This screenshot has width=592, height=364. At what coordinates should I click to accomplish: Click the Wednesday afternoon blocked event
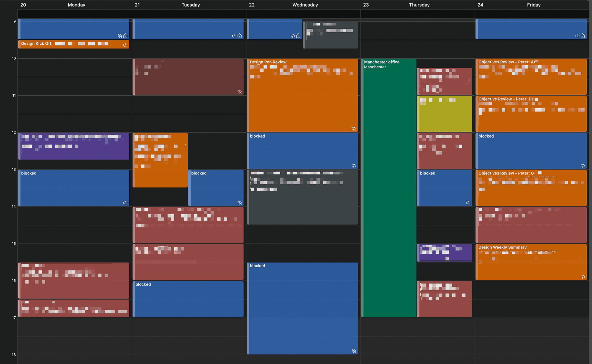point(302,308)
